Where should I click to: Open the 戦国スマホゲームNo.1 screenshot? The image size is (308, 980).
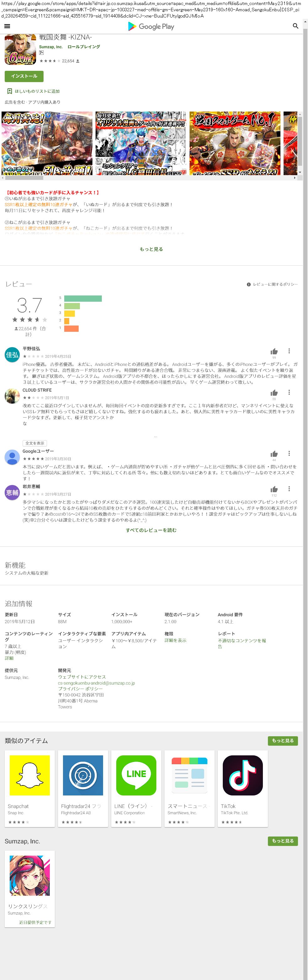(235, 143)
